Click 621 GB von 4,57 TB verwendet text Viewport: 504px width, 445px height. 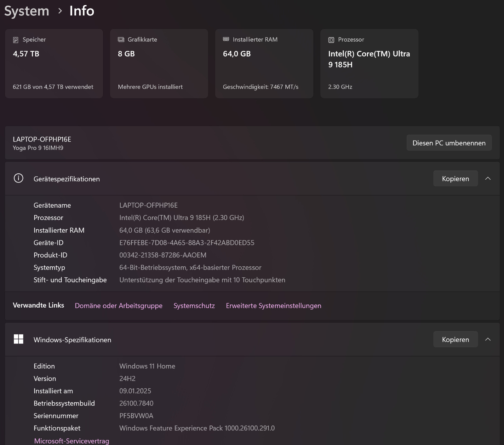pyautogui.click(x=53, y=87)
